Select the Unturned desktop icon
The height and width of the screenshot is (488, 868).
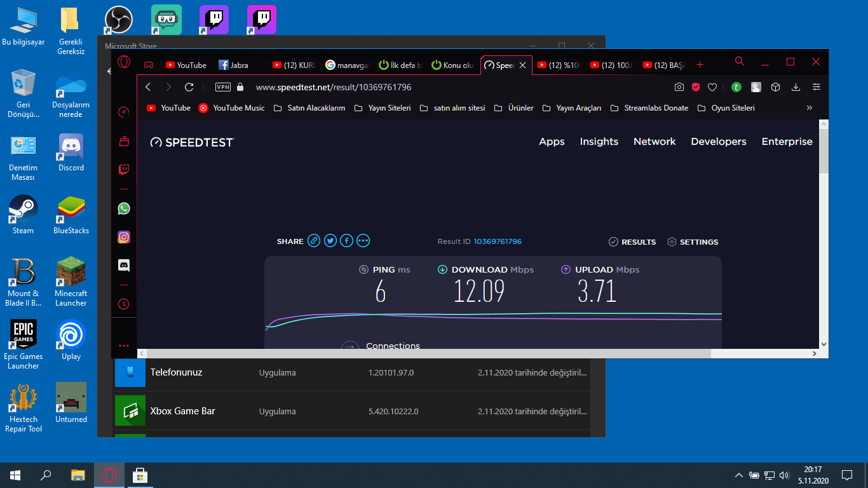pos(71,403)
